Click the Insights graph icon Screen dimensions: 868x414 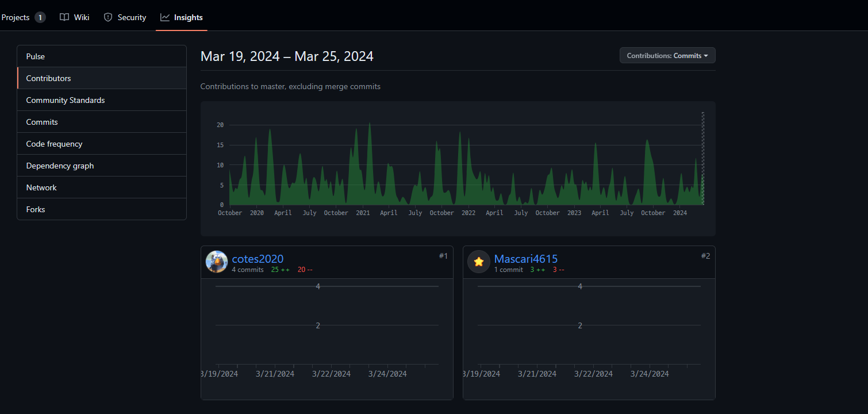coord(165,17)
